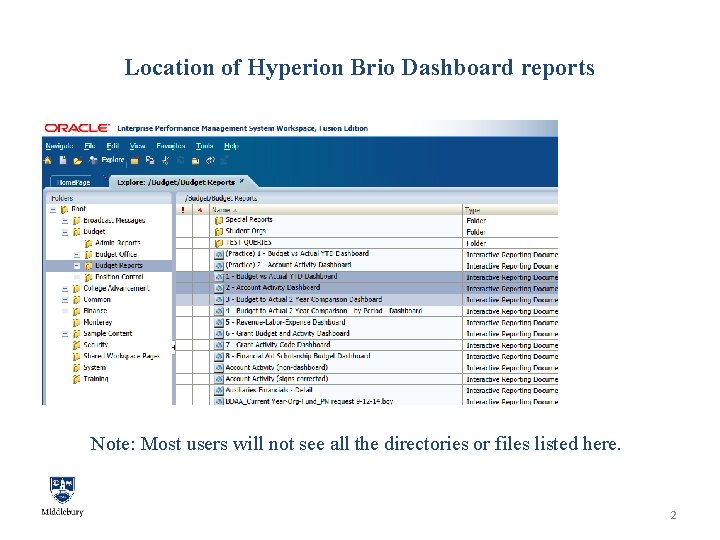This screenshot has height=540, width=720.
Task: Click the Auxiliaries Financials - Detail document icon
Action: tap(219, 391)
